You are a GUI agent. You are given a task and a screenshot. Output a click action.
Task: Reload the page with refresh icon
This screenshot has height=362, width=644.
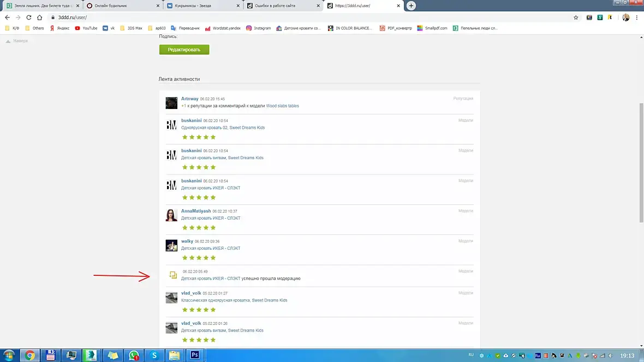pos(29,17)
